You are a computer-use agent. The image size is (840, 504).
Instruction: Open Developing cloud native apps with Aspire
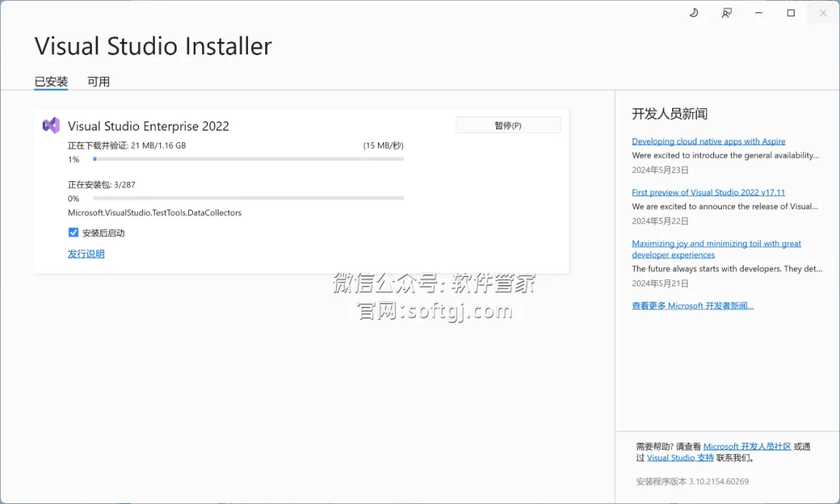[x=709, y=142]
